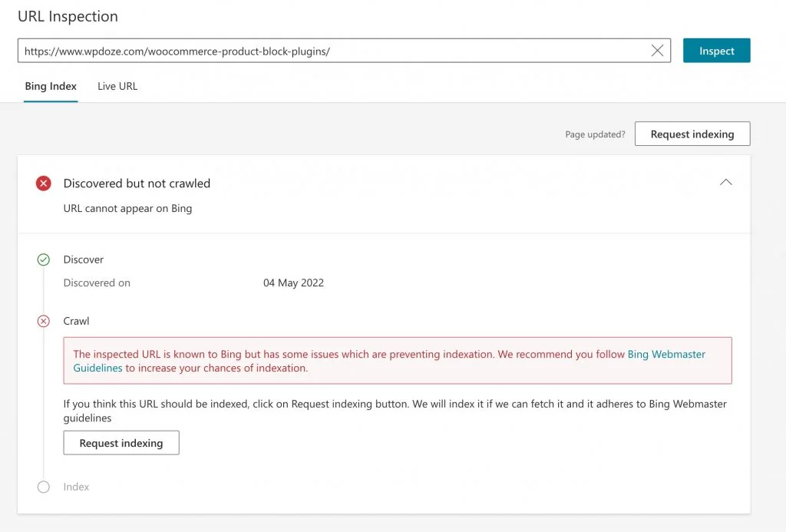Click Request indexing near Page updated
The width and height of the screenshot is (786, 532).
click(x=692, y=133)
